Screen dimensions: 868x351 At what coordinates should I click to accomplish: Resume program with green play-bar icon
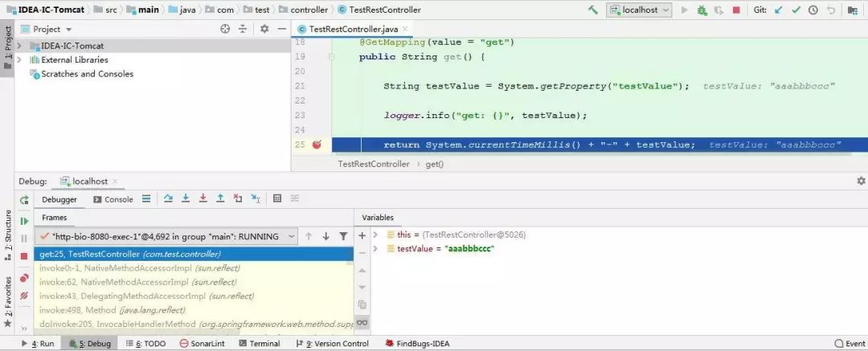24,221
